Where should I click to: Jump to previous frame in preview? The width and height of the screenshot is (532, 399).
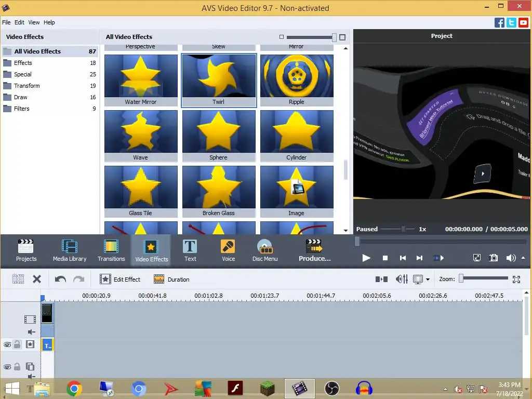click(x=403, y=258)
